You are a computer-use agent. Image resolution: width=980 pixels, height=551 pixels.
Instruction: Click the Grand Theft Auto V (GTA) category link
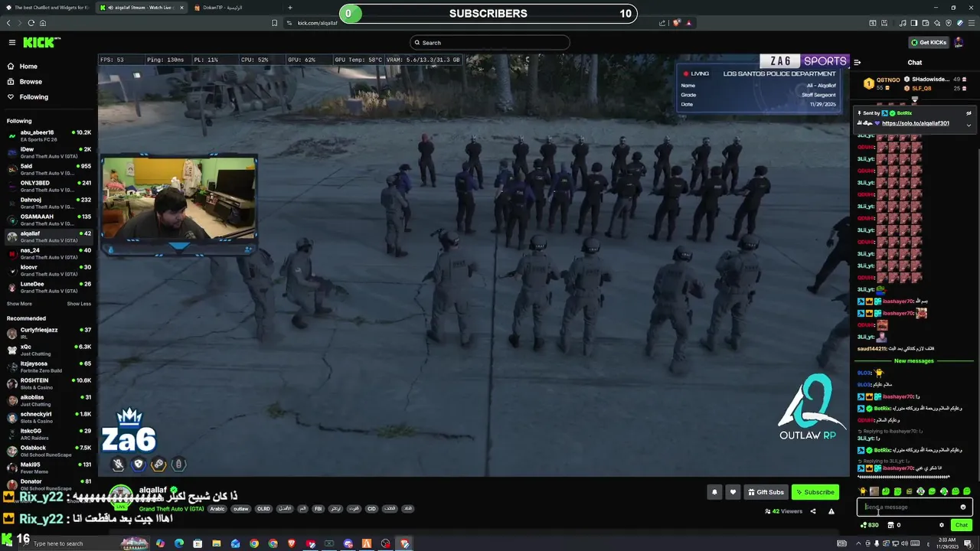pyautogui.click(x=171, y=509)
